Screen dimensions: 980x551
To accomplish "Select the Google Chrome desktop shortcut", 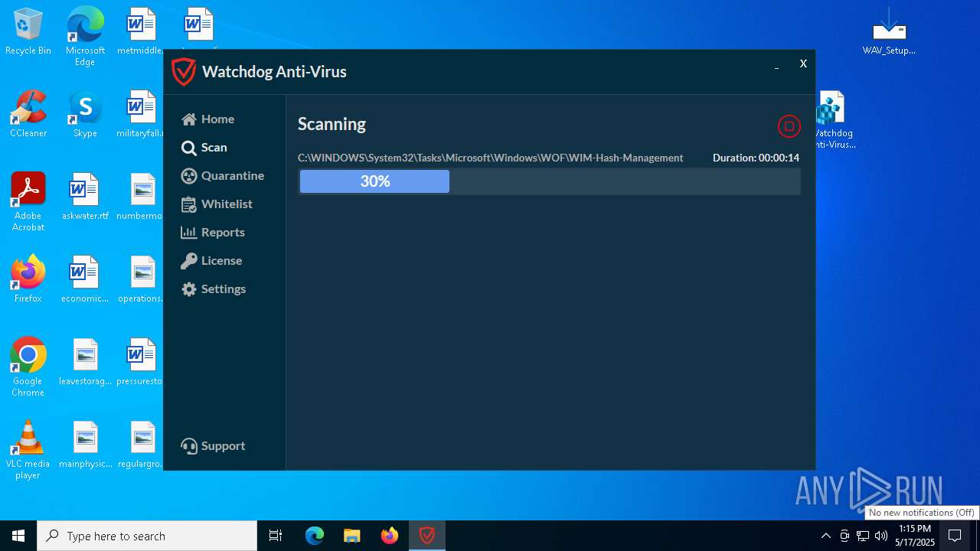I will click(x=28, y=367).
